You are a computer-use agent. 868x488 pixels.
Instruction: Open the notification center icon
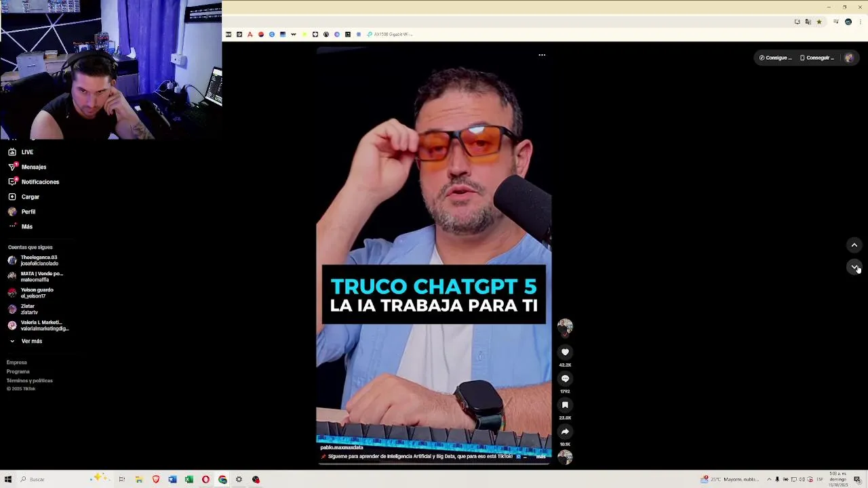pos(857,479)
